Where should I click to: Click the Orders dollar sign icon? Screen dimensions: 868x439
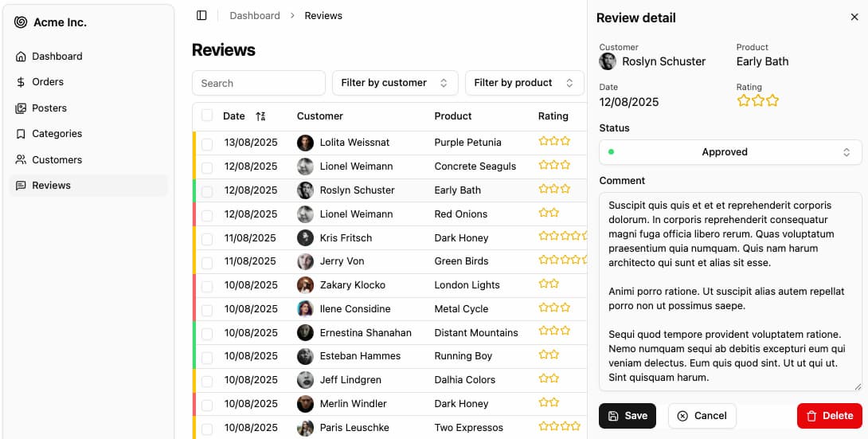click(21, 82)
